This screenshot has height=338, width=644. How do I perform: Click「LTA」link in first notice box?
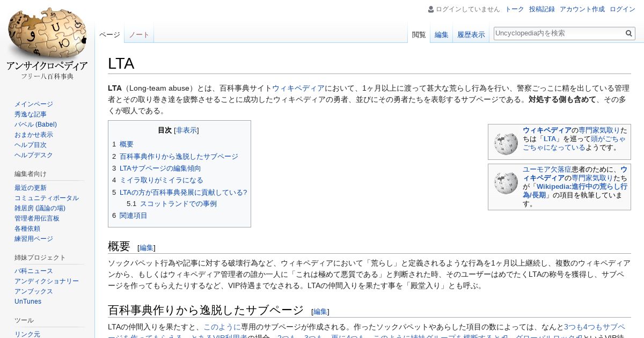(x=550, y=139)
